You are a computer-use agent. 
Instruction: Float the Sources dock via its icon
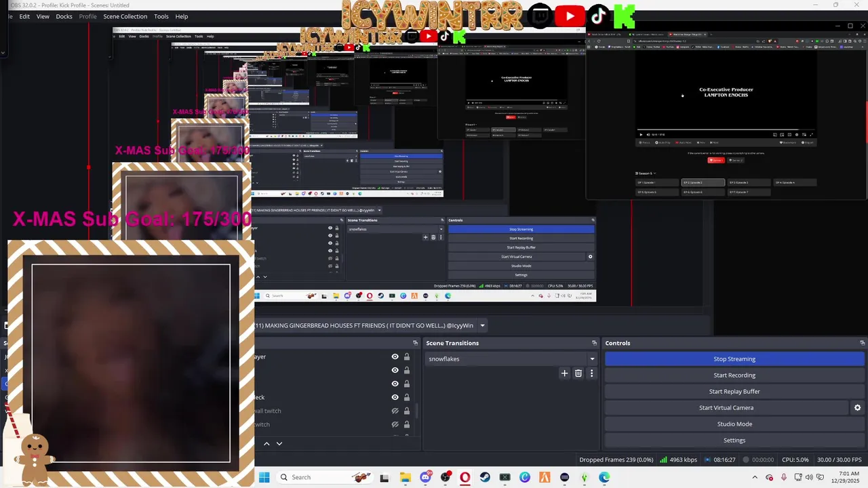415,343
